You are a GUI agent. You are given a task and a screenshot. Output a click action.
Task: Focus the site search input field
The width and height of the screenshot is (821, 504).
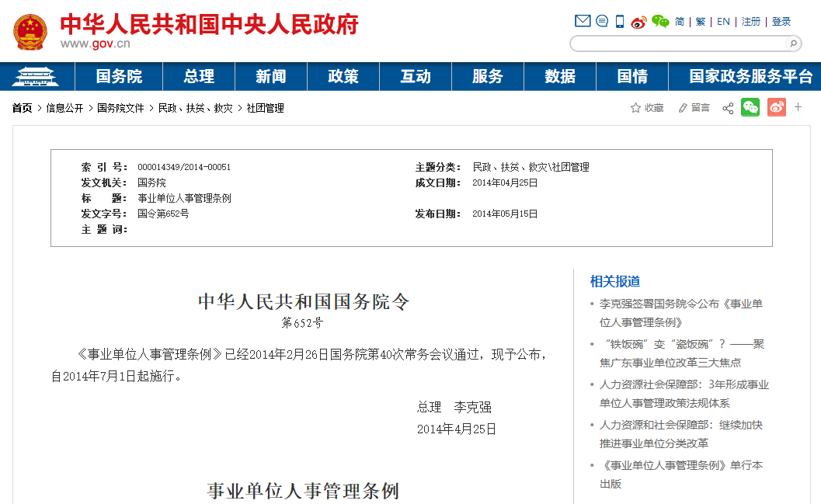click(677, 43)
